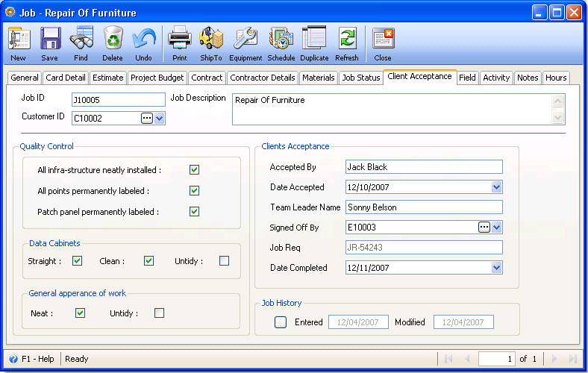This screenshot has height=373, width=588.
Task: Go to next record navigation arrow
Action: point(554,359)
